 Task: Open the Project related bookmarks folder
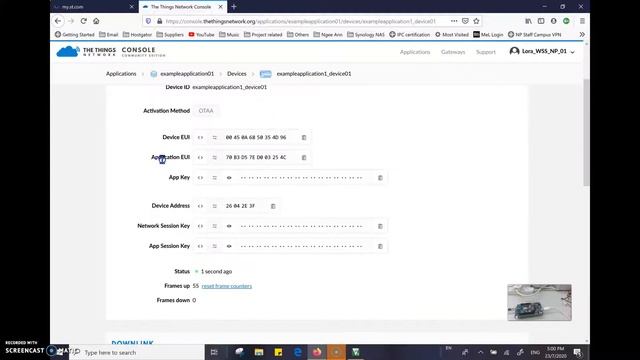pos(263,35)
